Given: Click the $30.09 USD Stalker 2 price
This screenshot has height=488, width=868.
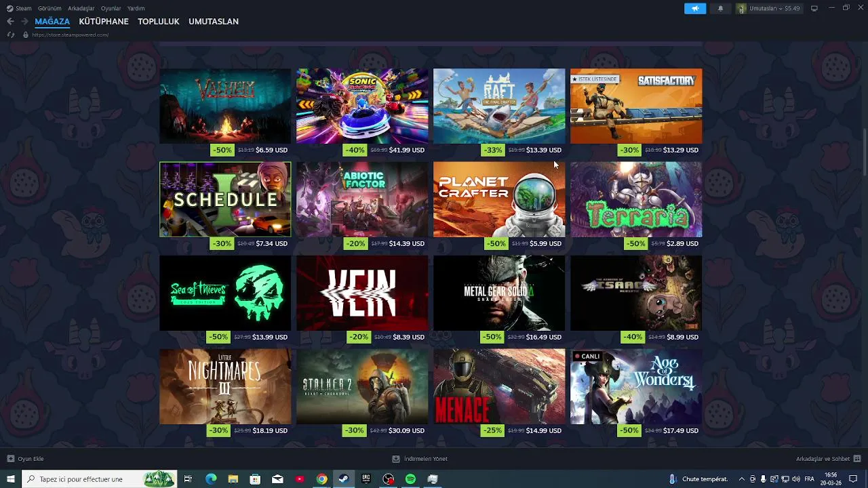Looking at the screenshot, I should [407, 430].
